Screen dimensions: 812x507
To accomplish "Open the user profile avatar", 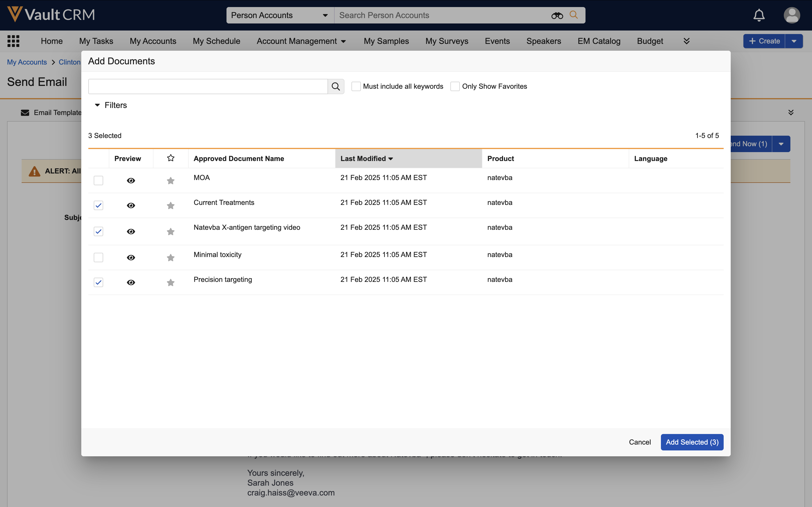I will pos(792,15).
